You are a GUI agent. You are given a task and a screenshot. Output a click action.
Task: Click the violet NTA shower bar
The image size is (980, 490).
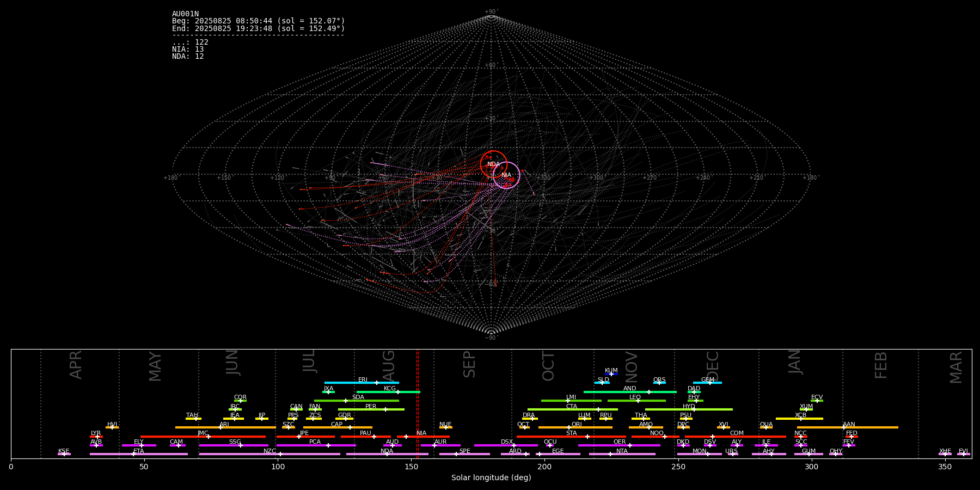click(622, 454)
